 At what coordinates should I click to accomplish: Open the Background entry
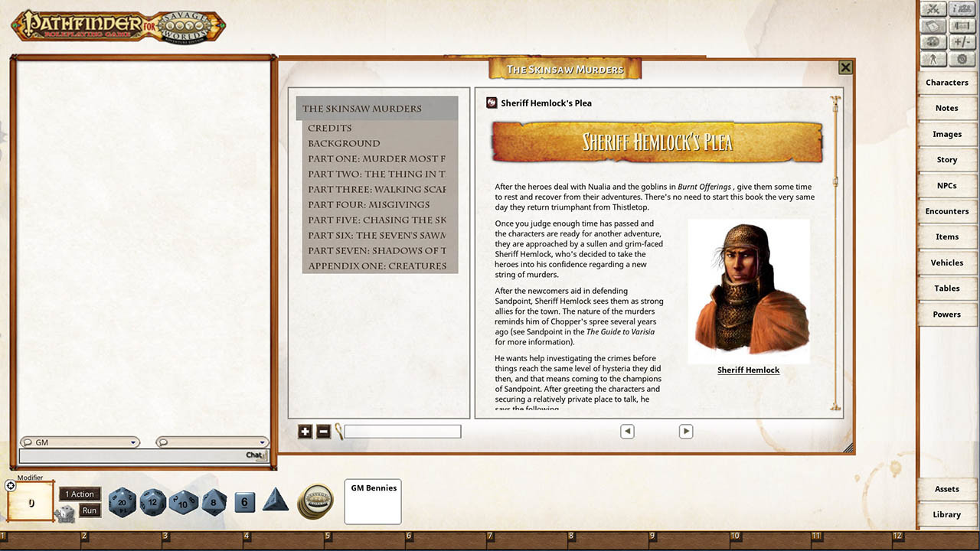point(344,143)
